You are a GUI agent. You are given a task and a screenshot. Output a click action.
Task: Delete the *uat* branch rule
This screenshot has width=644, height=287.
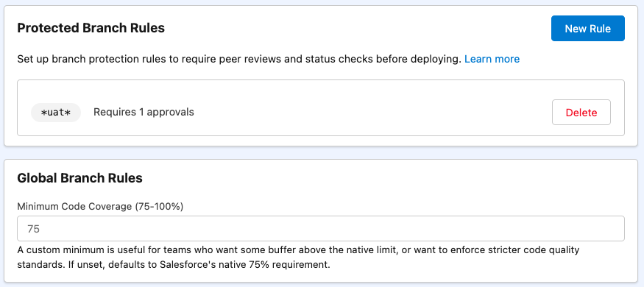tap(581, 112)
